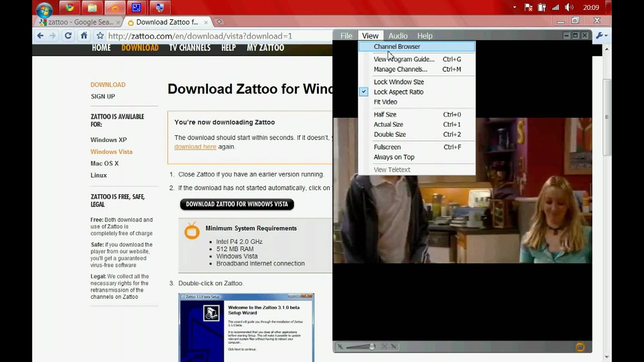Click the Zattoo TV logo icon

pyautogui.click(x=580, y=347)
